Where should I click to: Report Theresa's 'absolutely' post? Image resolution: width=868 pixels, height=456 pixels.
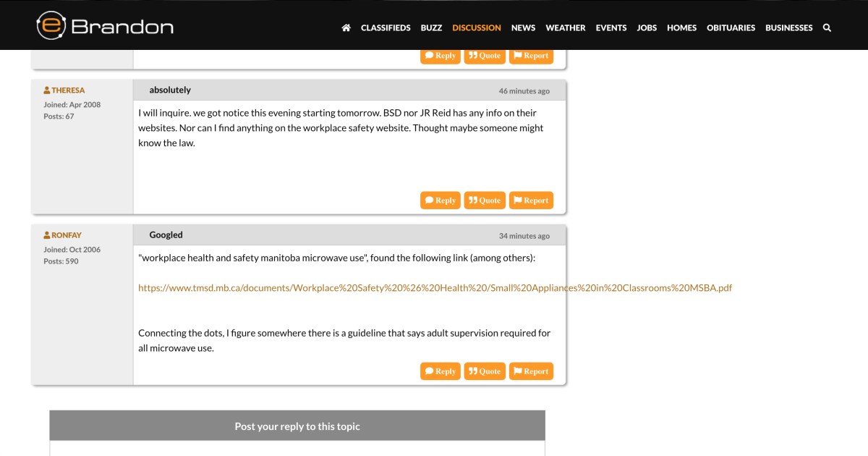click(x=531, y=200)
